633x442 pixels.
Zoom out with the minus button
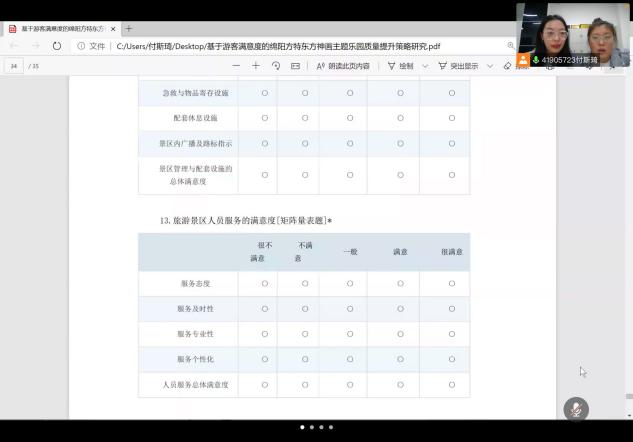(x=236, y=66)
